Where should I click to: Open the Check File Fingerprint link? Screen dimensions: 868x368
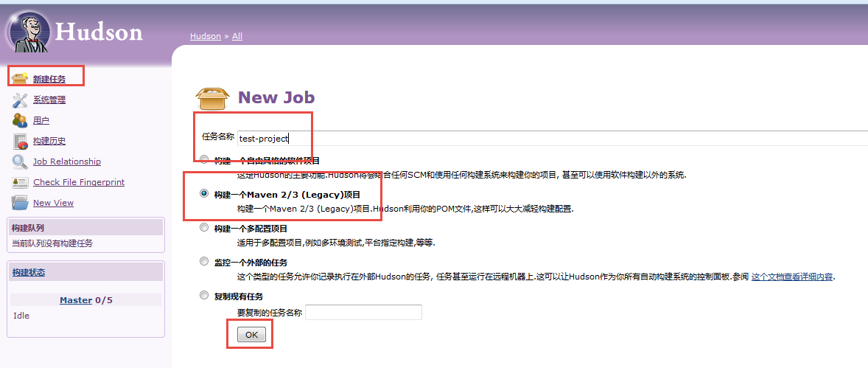click(x=79, y=181)
